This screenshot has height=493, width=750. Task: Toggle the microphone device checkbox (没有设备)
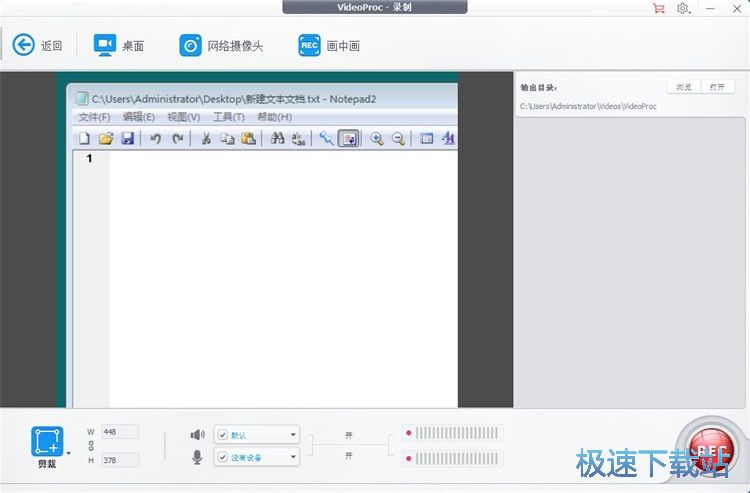[223, 457]
